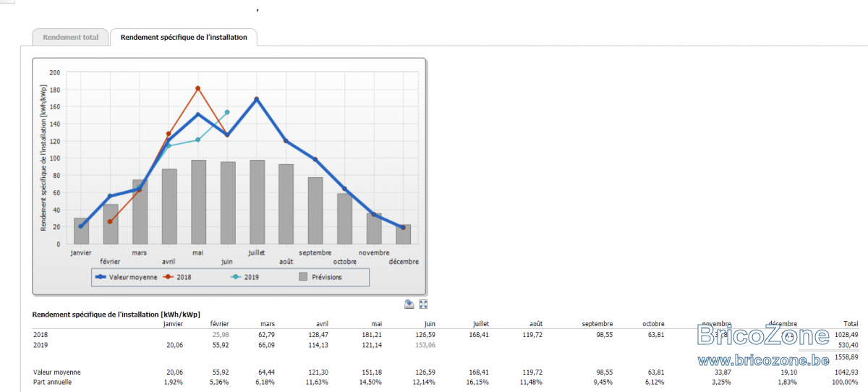
Task: Click the février column header in table
Action: tap(219, 324)
